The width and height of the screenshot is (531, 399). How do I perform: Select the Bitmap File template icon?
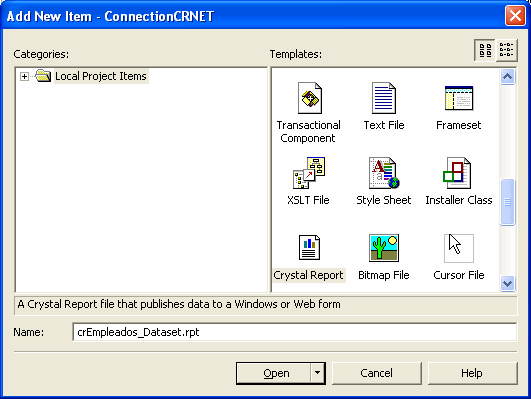(384, 248)
